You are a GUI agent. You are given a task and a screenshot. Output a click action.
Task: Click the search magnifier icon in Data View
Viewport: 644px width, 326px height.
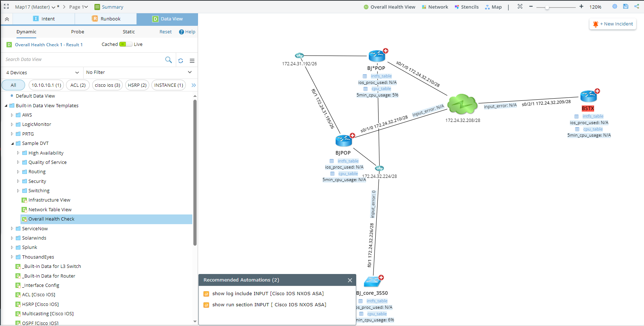168,60
